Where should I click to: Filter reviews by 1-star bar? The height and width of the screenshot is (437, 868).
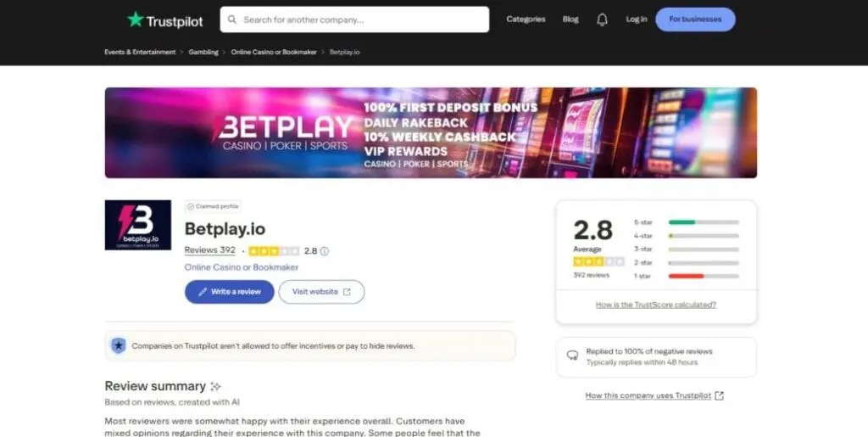703,276
